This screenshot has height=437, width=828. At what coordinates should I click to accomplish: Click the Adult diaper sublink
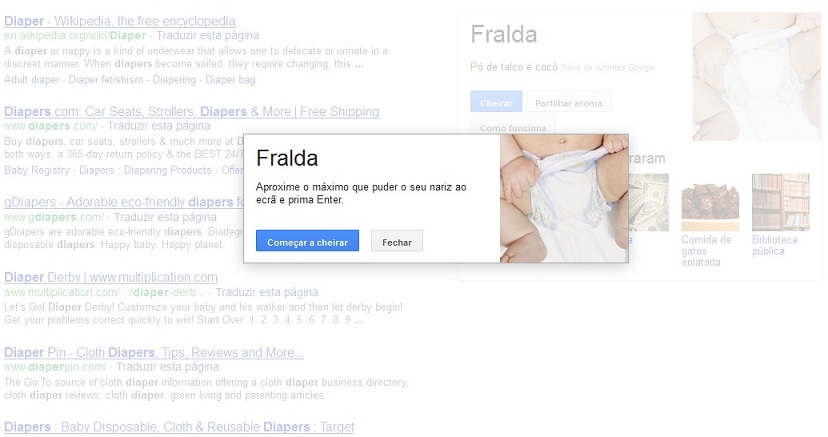point(32,80)
